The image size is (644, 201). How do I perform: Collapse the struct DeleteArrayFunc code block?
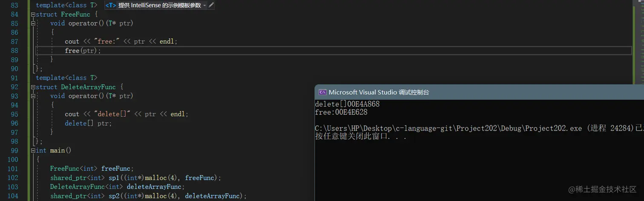pyautogui.click(x=33, y=87)
